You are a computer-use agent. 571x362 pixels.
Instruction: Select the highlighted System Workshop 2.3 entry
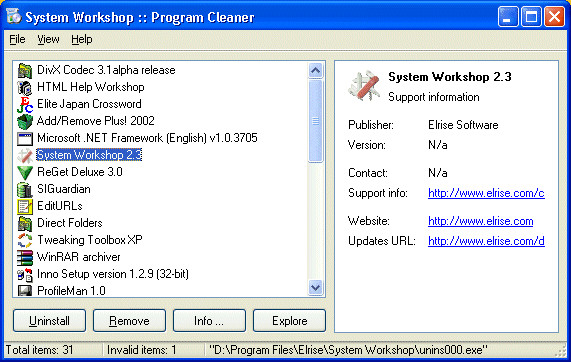89,155
